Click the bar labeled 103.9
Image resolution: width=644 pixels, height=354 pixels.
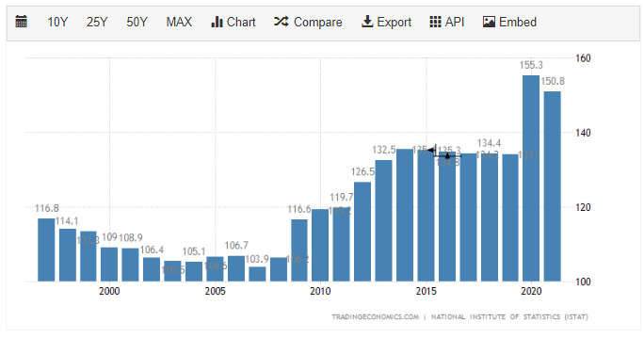[257, 274]
